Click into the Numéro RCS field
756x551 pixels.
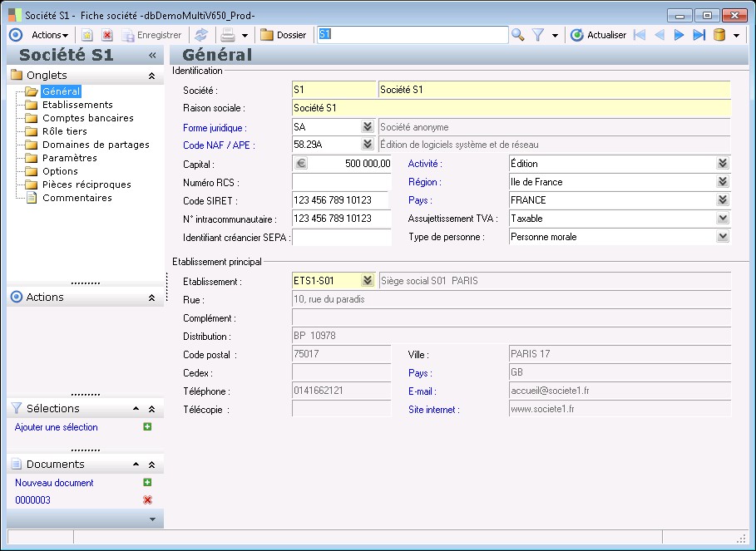[x=341, y=182]
